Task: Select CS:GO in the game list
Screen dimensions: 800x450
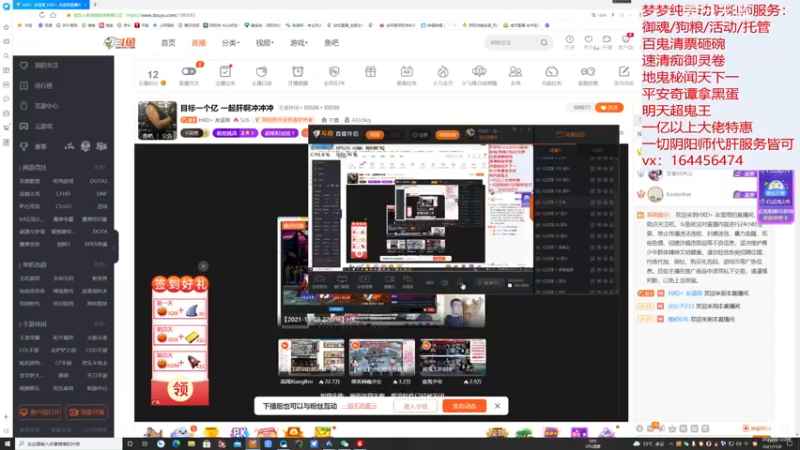Action: tap(63, 207)
